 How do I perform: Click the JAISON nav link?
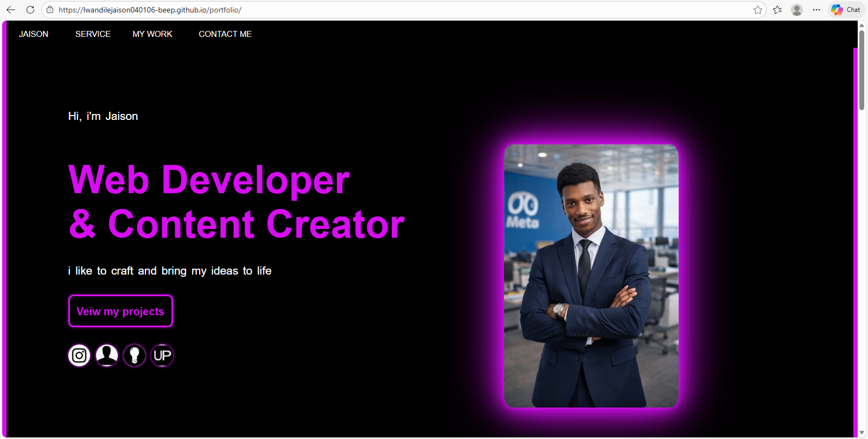[34, 34]
